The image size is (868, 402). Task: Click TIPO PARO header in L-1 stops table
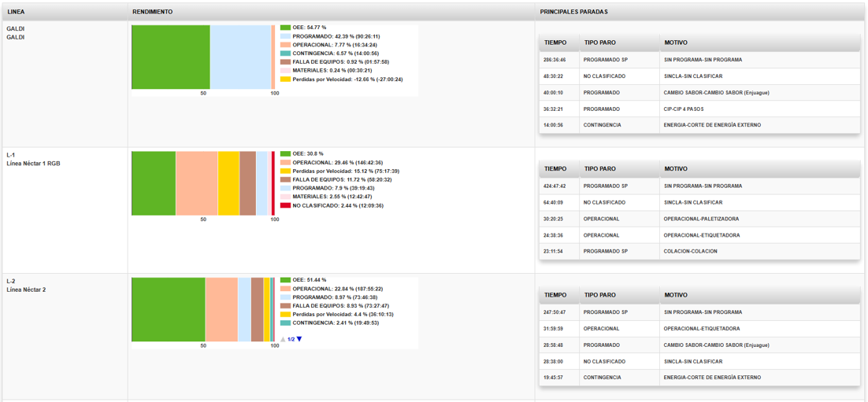pos(599,168)
